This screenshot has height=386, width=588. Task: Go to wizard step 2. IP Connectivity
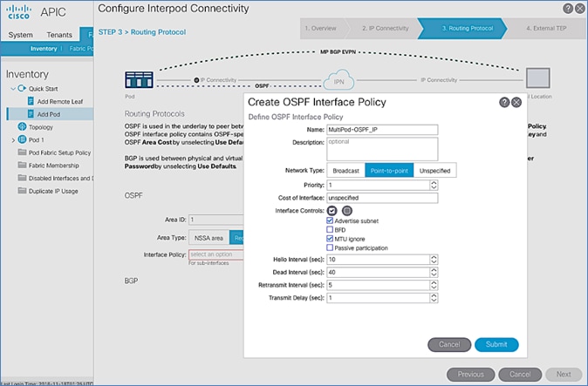(385, 29)
